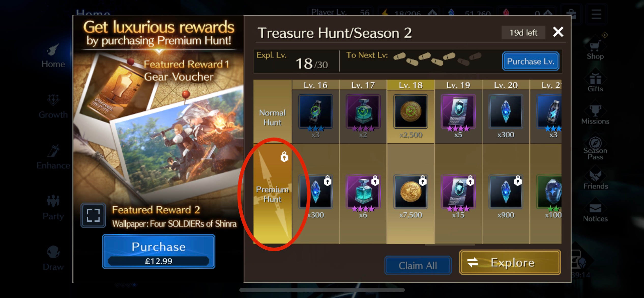Tap the Lv. 17 Premium potion bottle x6
This screenshot has width=644, height=298.
pos(363,192)
